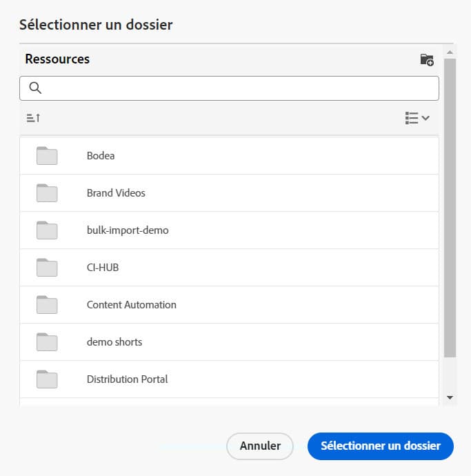Toggle the sort order icon

(x=33, y=118)
